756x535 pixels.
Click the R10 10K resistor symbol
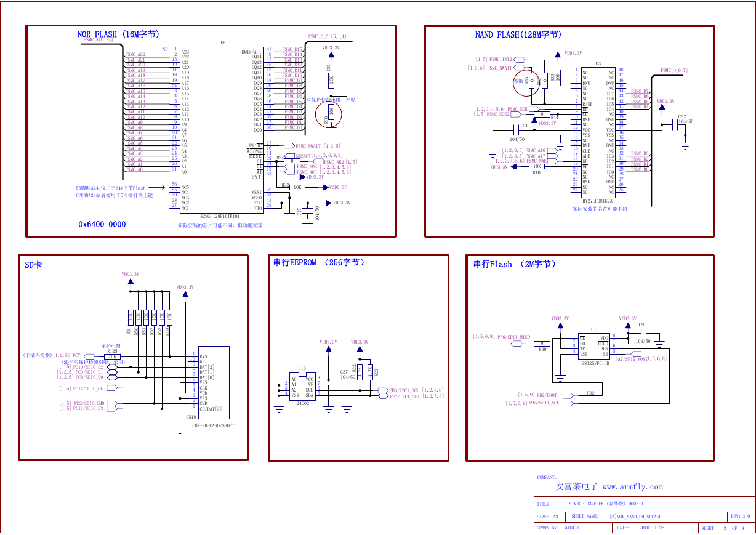click(537, 166)
